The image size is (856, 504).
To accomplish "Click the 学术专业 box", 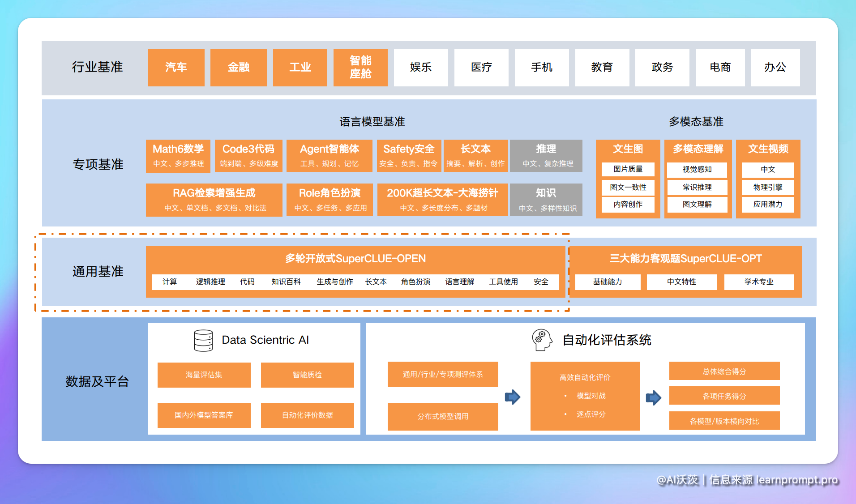I will (759, 282).
